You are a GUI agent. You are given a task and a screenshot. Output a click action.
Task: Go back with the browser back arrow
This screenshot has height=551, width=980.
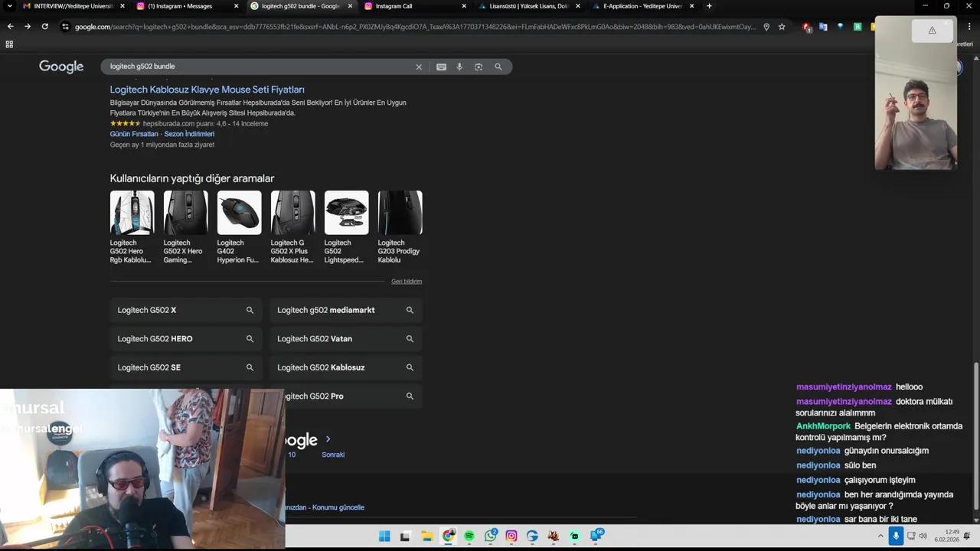(10, 26)
